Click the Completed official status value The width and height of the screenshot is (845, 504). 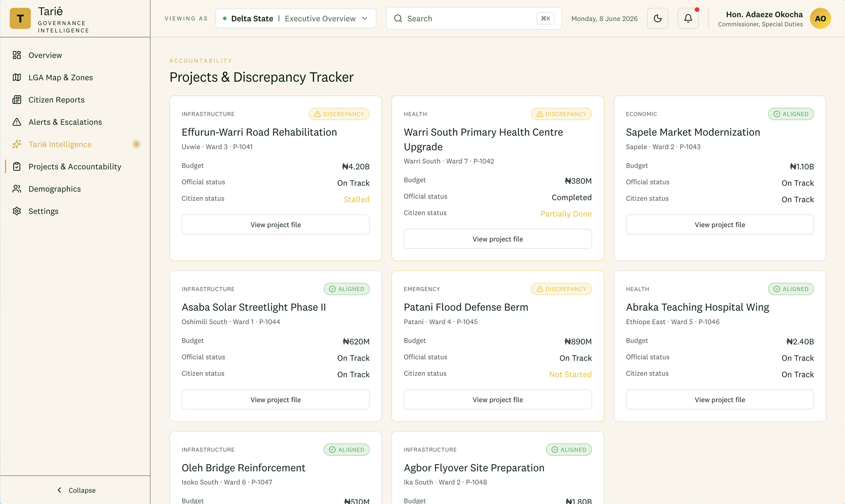pyautogui.click(x=572, y=197)
